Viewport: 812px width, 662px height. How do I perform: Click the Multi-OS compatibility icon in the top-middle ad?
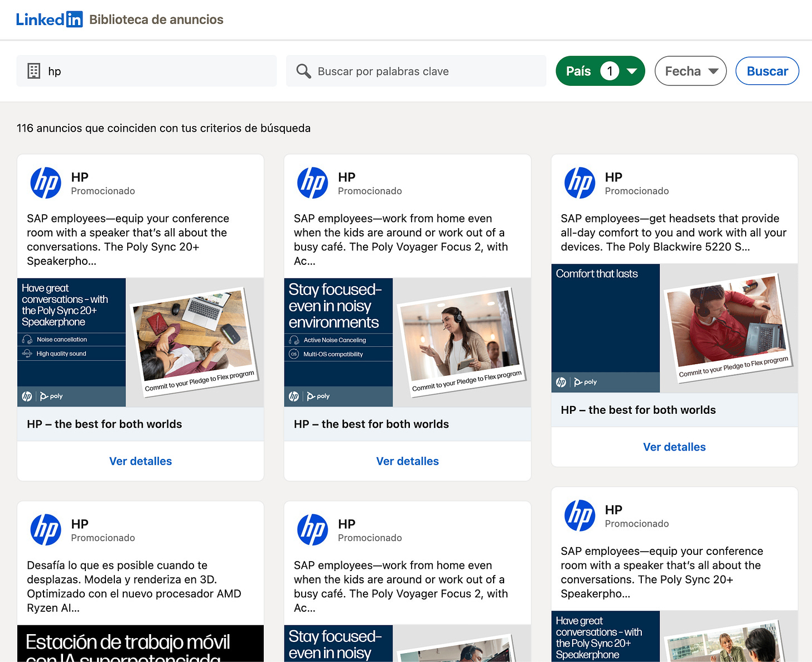tap(294, 354)
